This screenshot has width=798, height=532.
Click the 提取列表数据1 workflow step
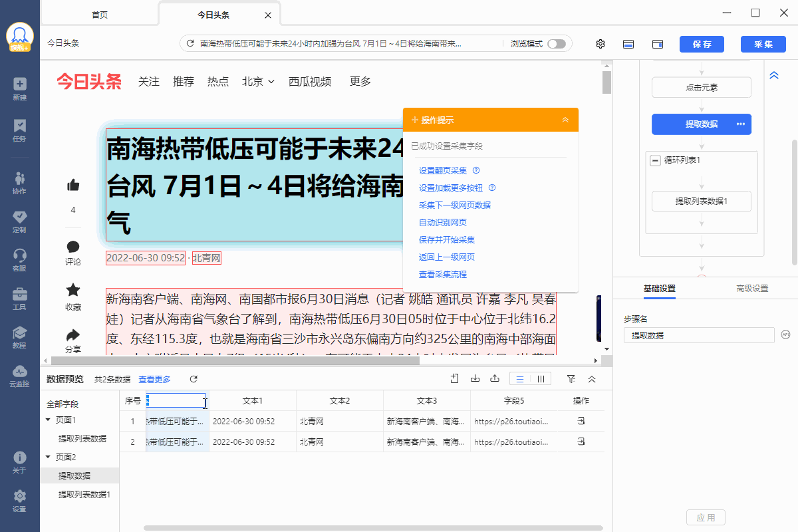point(702,201)
